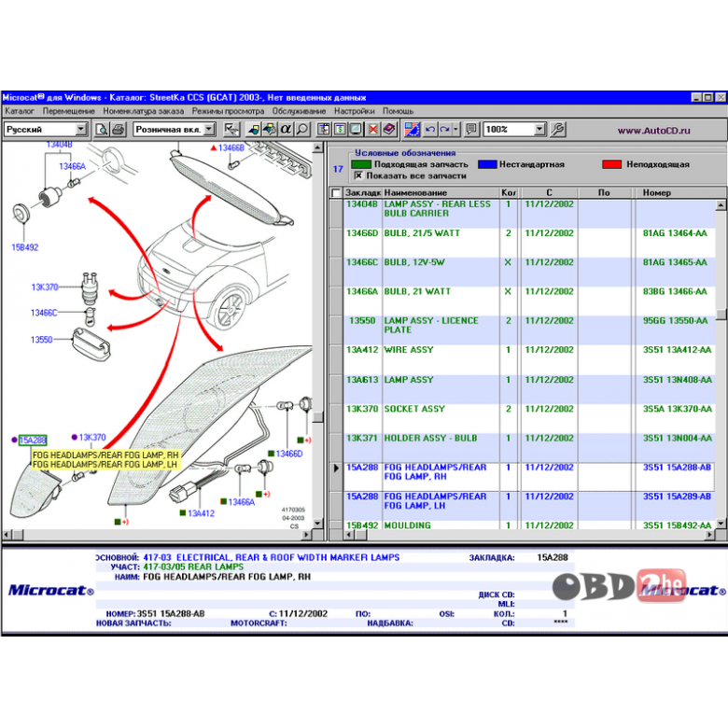Viewport: 728px width, 728px height.
Task: Open the Русский language dropdown
Action: [81, 129]
